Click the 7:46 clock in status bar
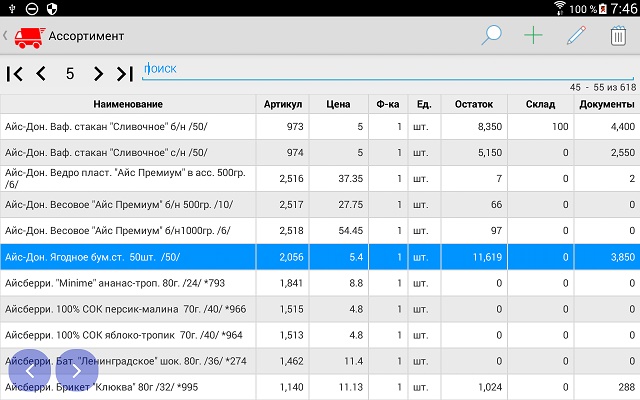 pyautogui.click(x=624, y=9)
